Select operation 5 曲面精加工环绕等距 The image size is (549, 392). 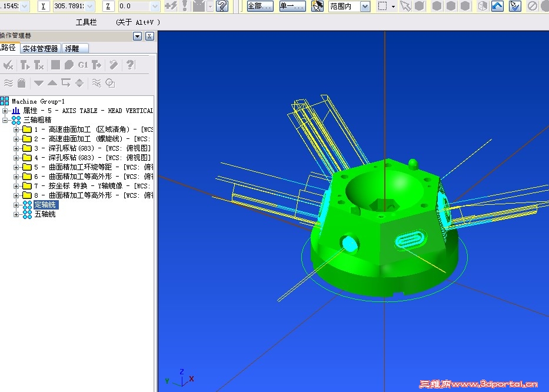tap(94, 167)
